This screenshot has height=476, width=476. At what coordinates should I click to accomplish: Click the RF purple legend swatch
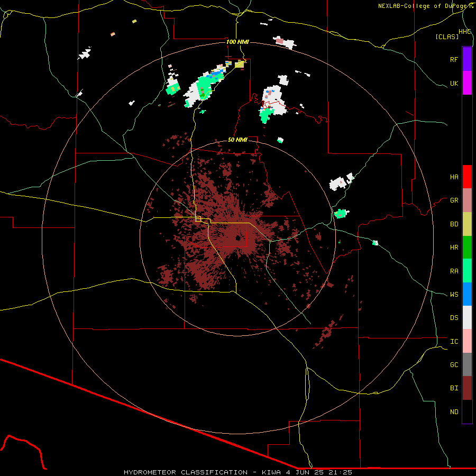467,59
